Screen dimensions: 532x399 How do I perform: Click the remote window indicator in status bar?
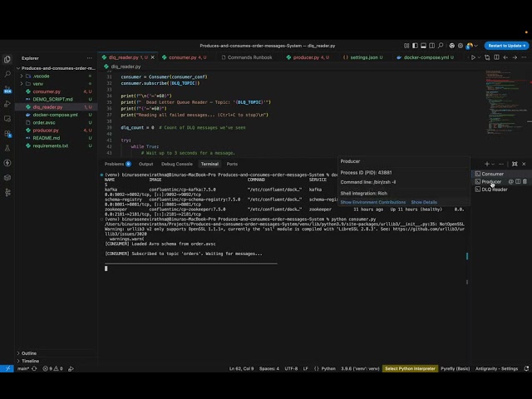point(7,368)
